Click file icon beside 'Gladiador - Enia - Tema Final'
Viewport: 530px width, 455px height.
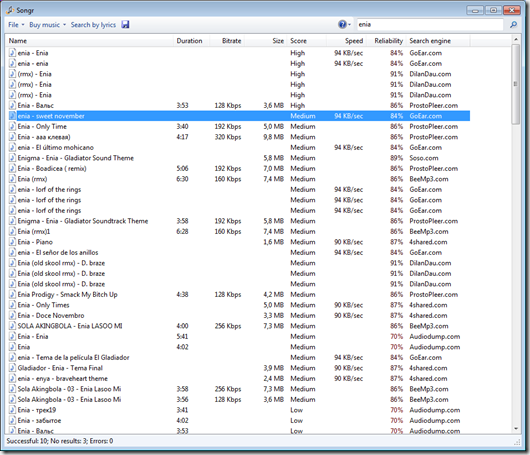[x=12, y=368]
